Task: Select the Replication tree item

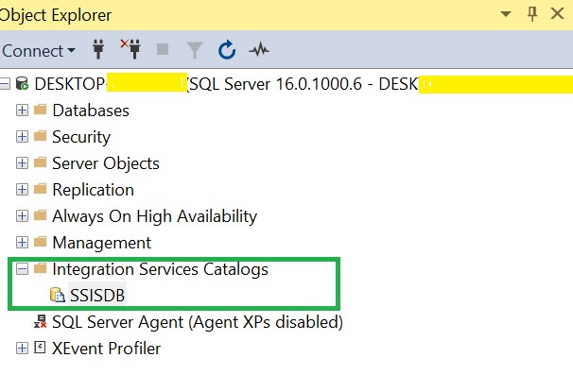Action: (x=93, y=190)
